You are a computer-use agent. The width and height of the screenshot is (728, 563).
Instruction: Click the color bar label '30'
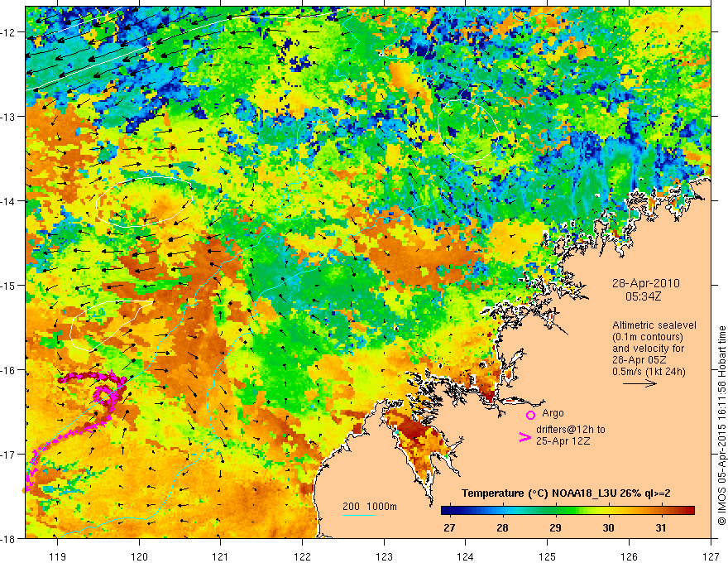tap(608, 528)
